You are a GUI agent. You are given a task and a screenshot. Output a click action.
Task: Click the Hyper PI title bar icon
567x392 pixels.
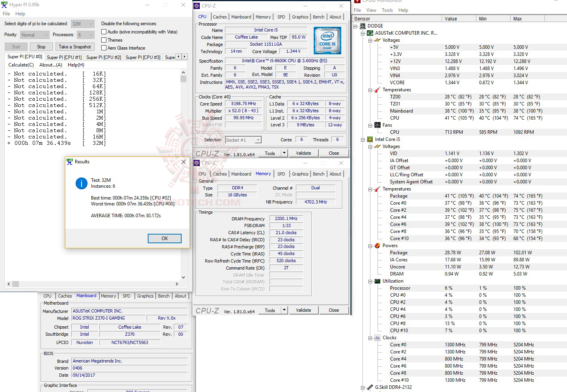(4, 5)
